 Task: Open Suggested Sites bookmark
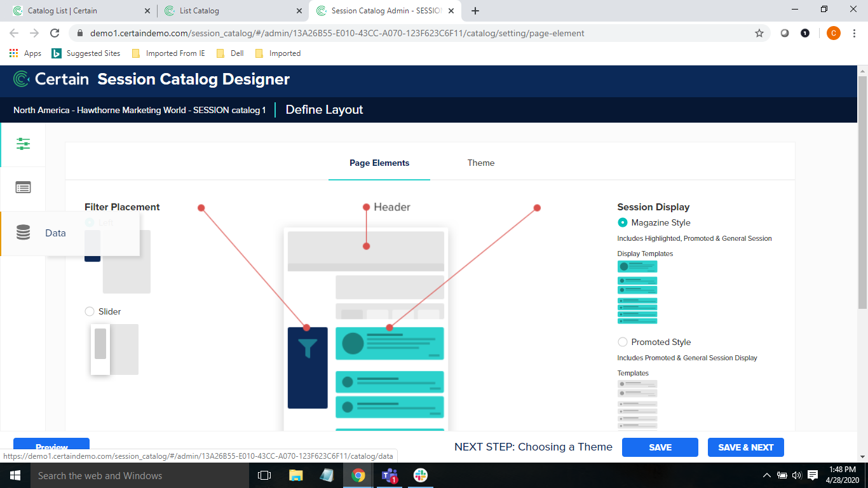click(86, 53)
